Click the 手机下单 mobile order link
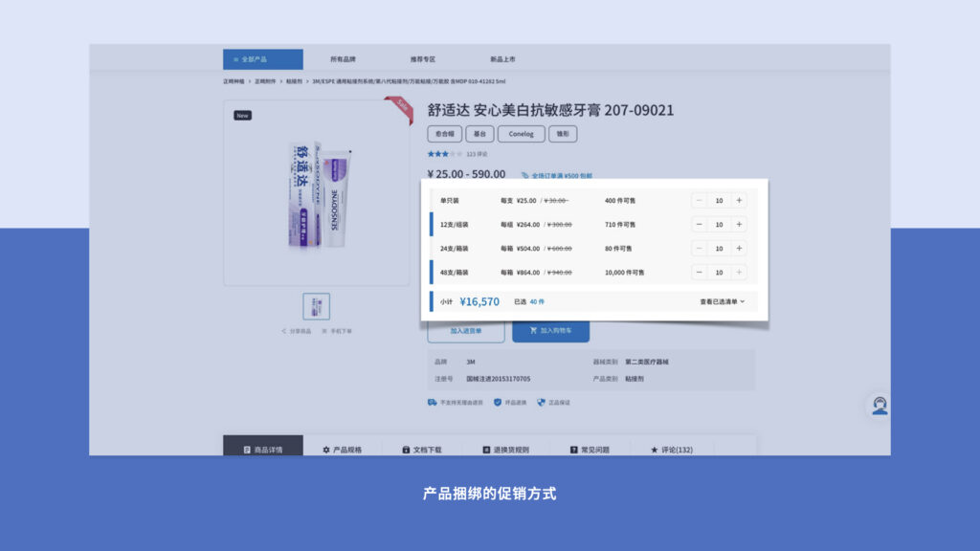980x551 pixels. pyautogui.click(x=337, y=331)
